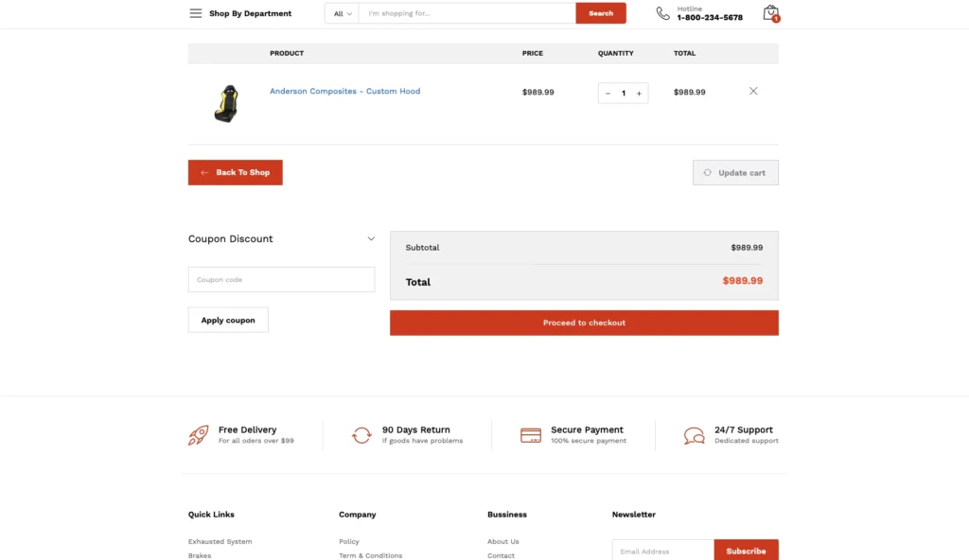Click the Secure Payment card icon

point(531,435)
